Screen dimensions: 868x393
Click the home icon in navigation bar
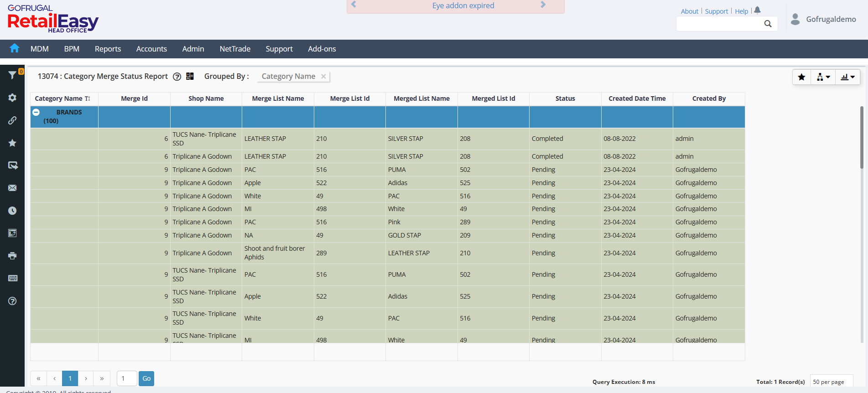(15, 48)
